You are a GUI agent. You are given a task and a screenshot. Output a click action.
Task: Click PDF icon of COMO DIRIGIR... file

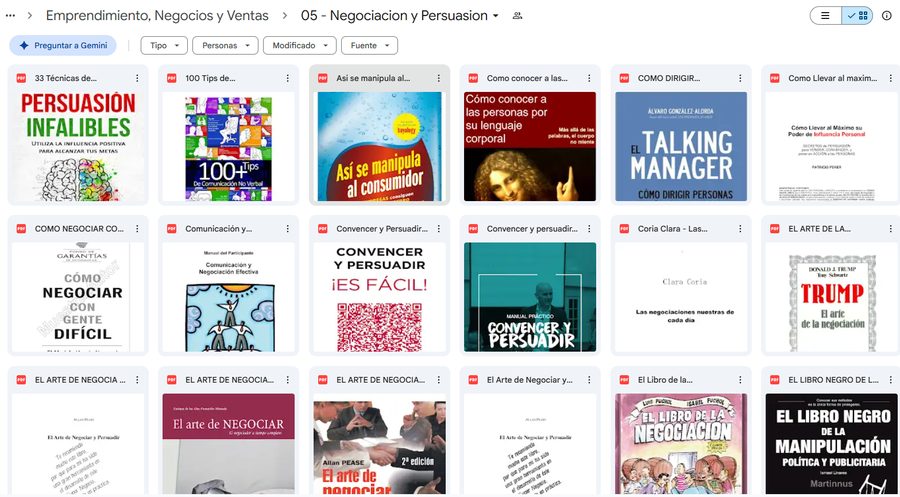coord(624,78)
